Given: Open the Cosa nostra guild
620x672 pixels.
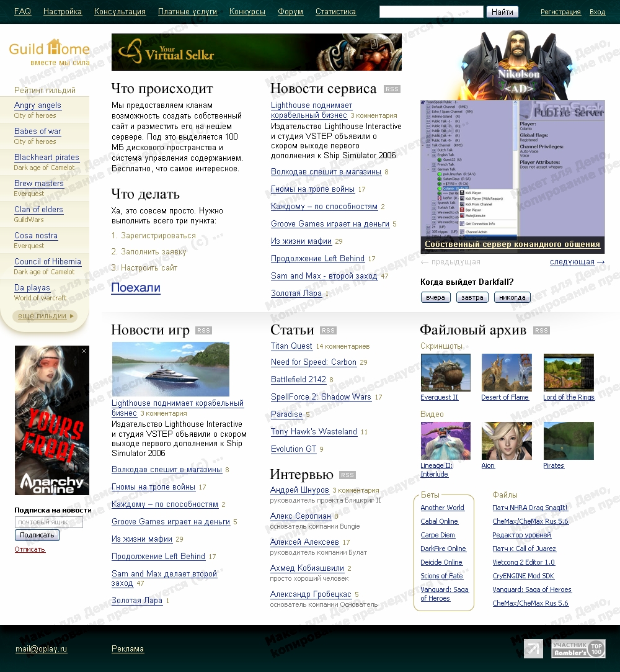Looking at the screenshot, I should pyautogui.click(x=36, y=236).
